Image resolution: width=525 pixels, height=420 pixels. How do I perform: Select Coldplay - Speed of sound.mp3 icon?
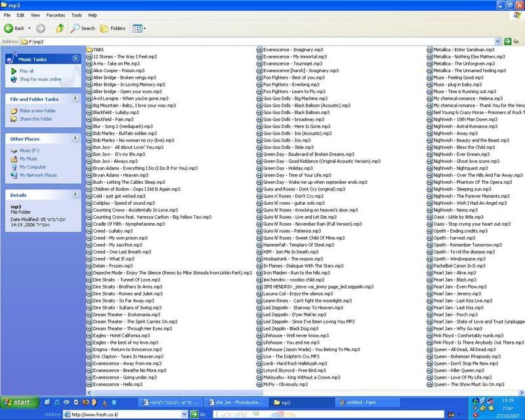[x=89, y=203]
